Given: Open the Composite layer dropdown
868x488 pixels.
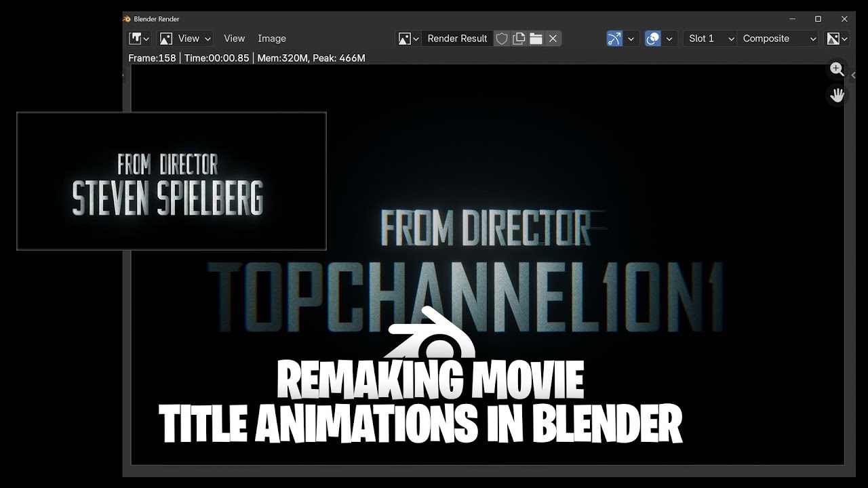Looking at the screenshot, I should [778, 39].
